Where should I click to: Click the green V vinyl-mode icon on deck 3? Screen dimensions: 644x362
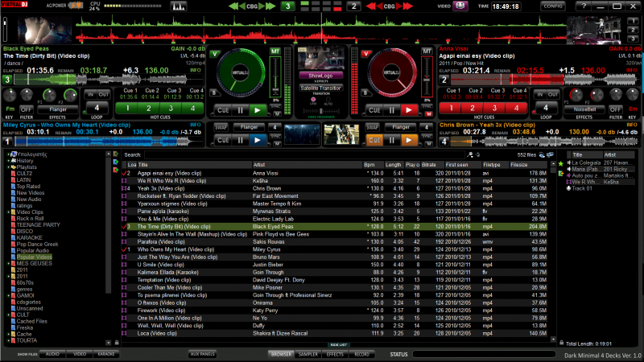tap(214, 54)
